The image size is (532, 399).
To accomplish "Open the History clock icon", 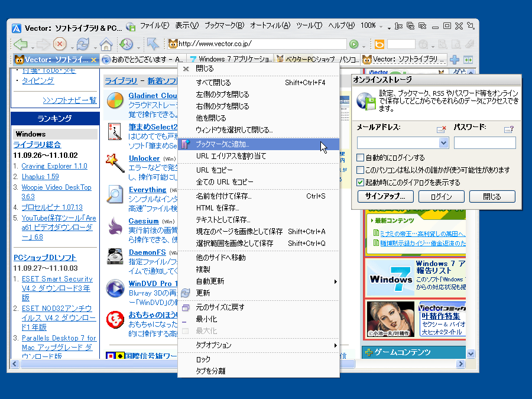I will tap(126, 44).
